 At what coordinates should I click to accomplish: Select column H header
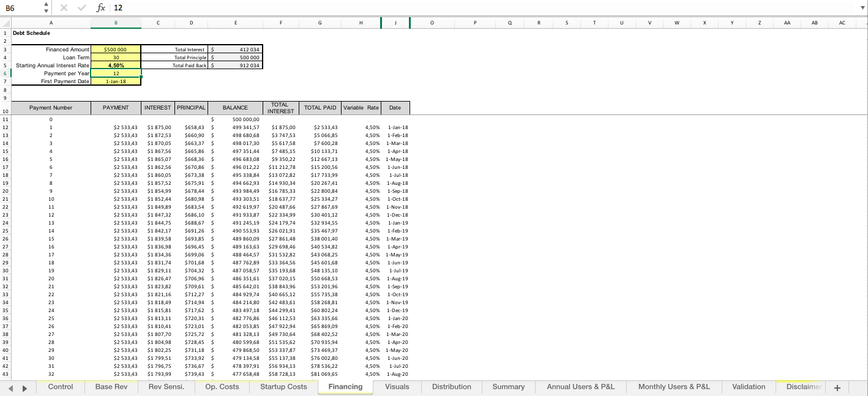point(361,23)
